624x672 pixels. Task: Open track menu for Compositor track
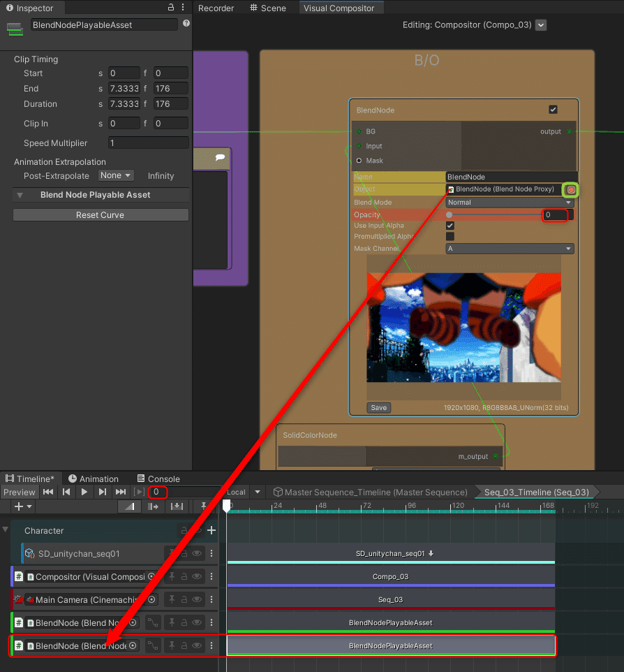tap(211, 576)
